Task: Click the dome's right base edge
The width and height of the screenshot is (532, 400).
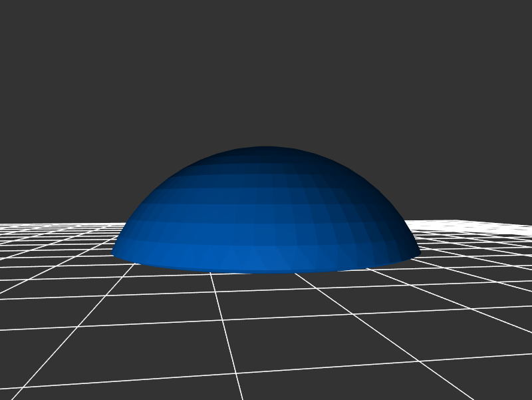Action: (x=419, y=252)
